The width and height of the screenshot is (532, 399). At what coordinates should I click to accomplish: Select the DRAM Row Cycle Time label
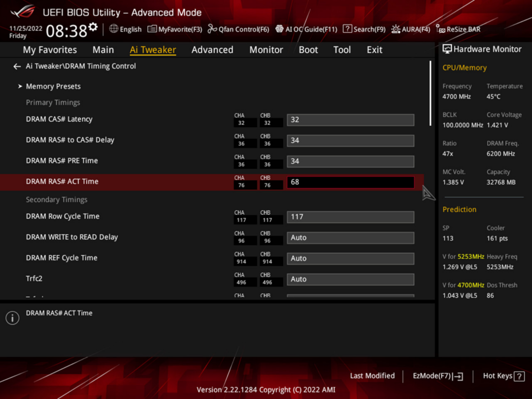63,216
